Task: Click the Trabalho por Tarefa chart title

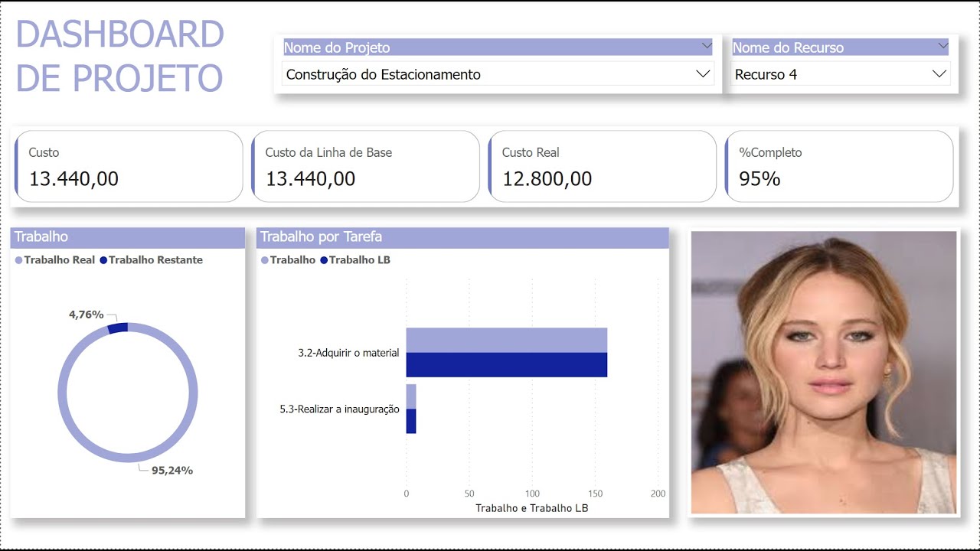Action: [321, 236]
